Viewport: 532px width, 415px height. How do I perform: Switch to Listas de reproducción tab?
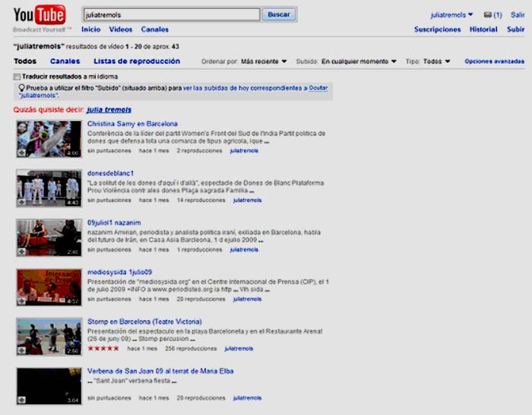(x=137, y=61)
